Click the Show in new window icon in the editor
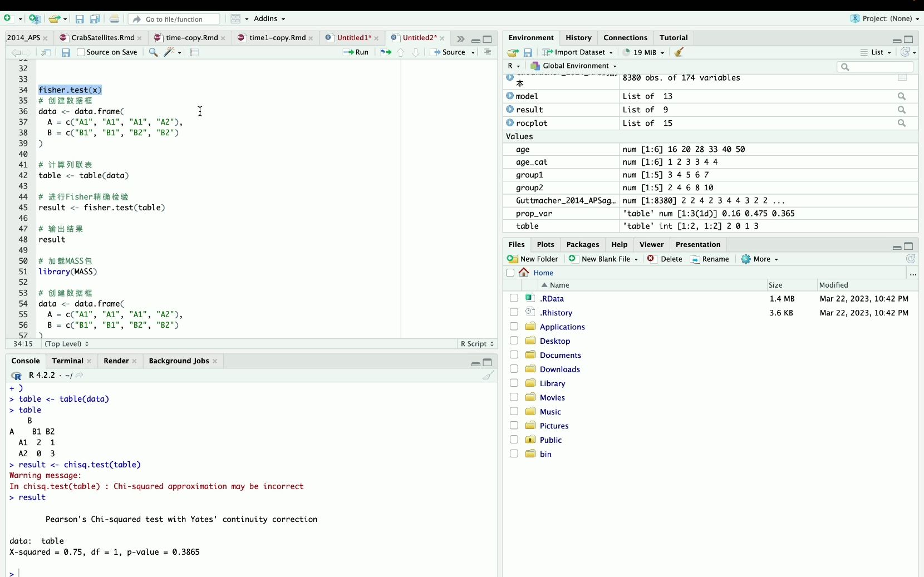The image size is (924, 577). (46, 52)
